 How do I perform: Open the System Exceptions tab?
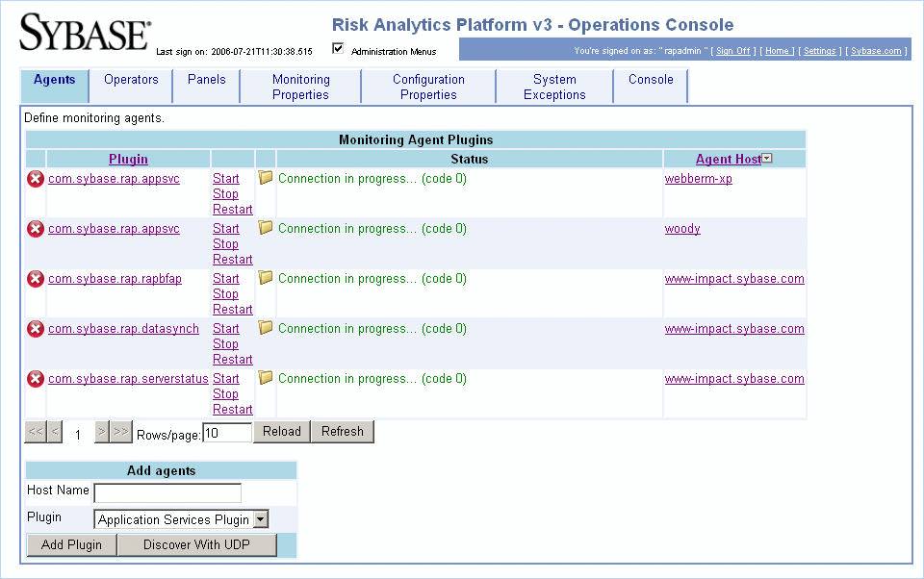click(x=554, y=87)
